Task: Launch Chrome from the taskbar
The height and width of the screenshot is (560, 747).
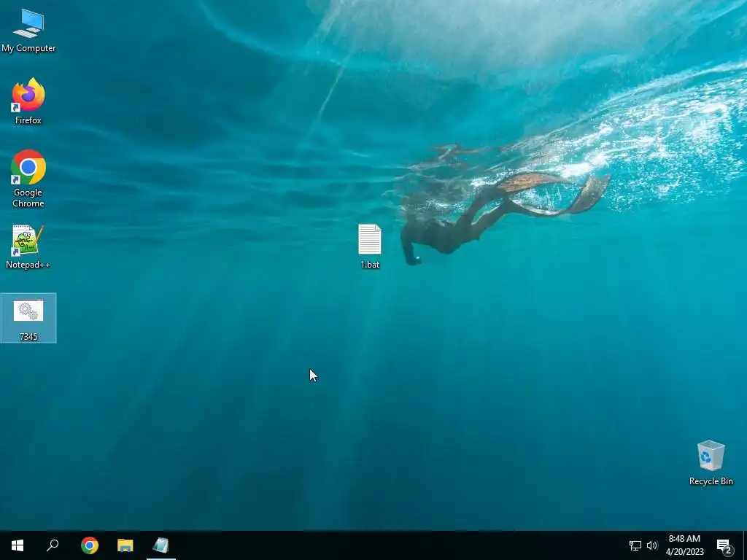Action: coord(89,545)
